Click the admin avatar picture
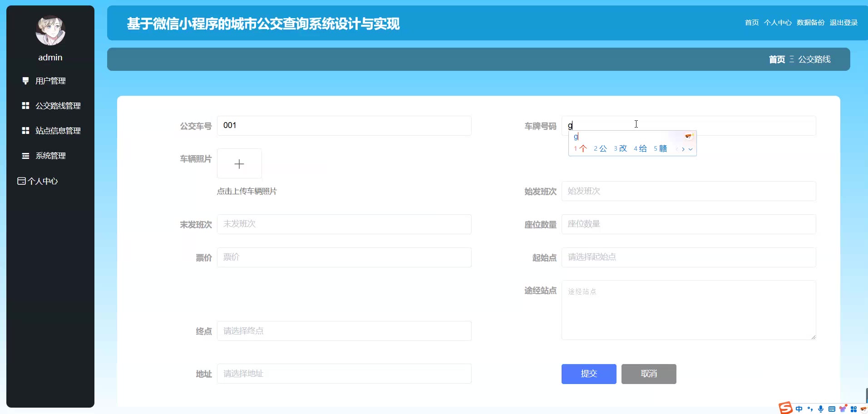The image size is (868, 414). 50,31
